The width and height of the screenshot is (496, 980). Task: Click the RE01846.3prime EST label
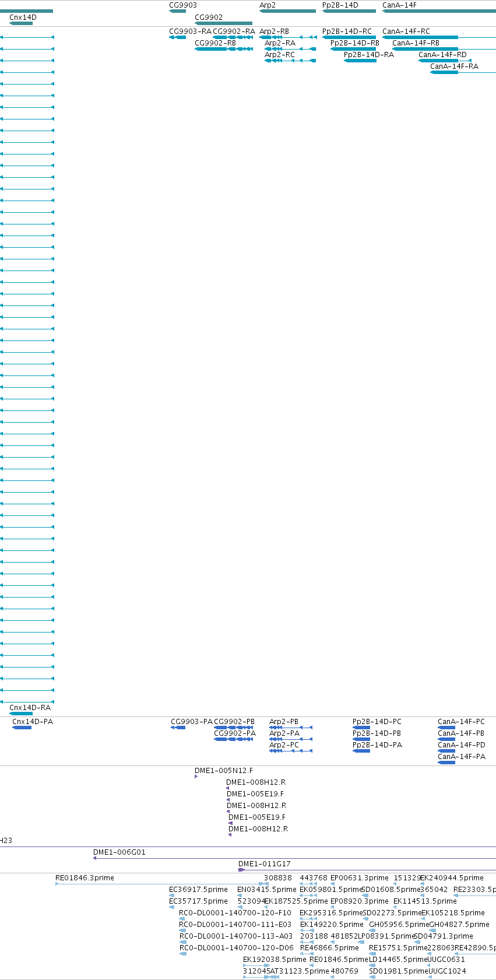pyautogui.click(x=85, y=878)
